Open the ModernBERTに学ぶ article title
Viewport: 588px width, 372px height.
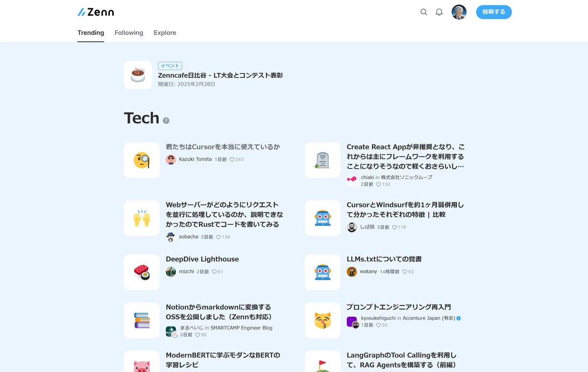[x=223, y=360]
